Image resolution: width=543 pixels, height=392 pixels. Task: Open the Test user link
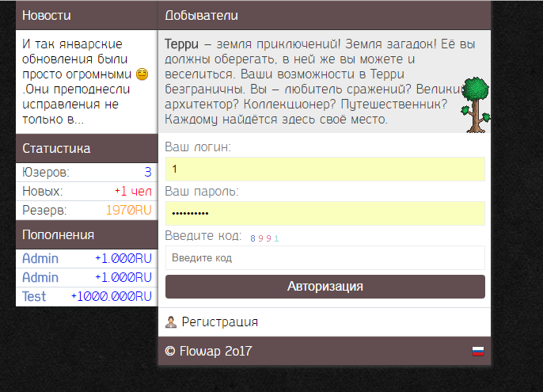pyautogui.click(x=34, y=296)
